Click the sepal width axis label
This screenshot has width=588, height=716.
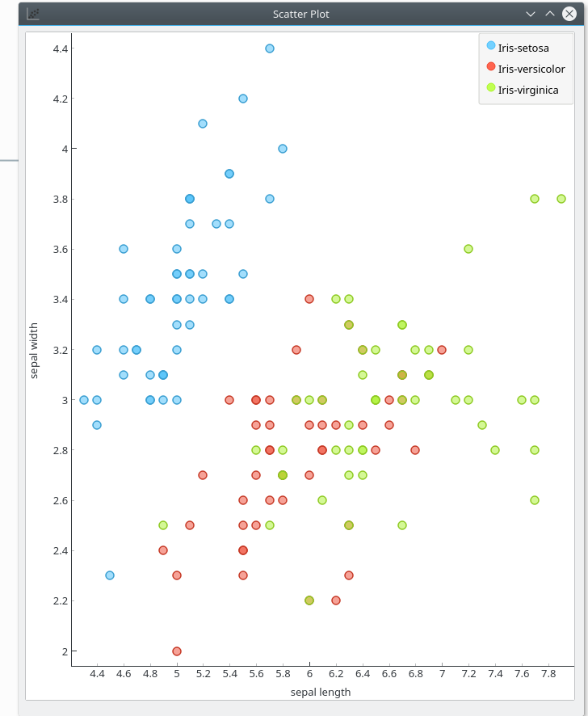[35, 348]
